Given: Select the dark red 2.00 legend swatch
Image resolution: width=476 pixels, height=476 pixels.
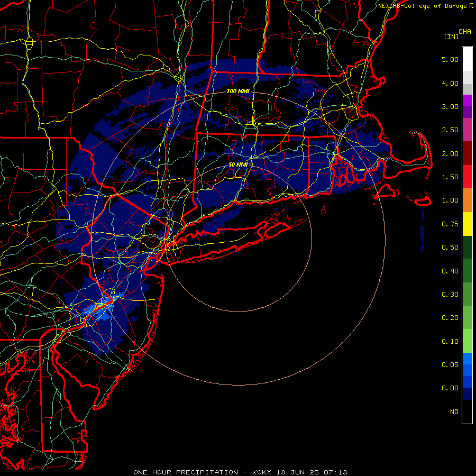Looking at the screenshot, I should click(x=467, y=153).
